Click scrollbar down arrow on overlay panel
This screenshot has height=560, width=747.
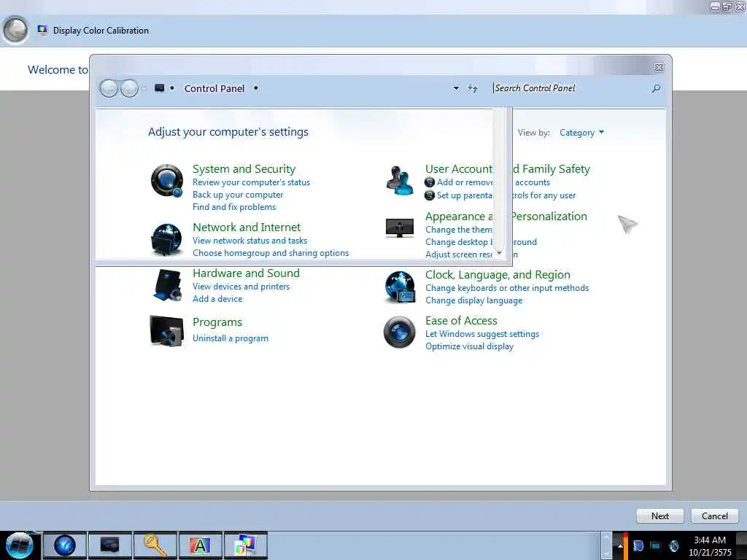[x=499, y=253]
